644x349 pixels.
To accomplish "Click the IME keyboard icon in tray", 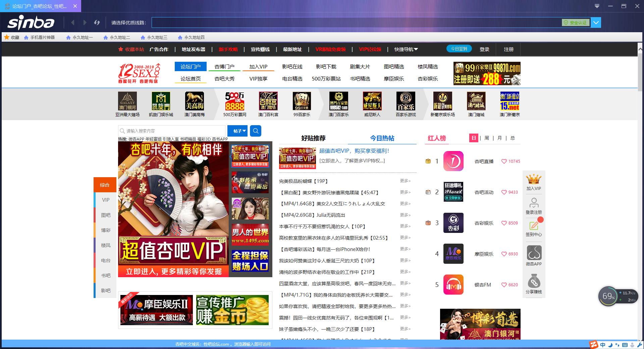I will pos(625,345).
